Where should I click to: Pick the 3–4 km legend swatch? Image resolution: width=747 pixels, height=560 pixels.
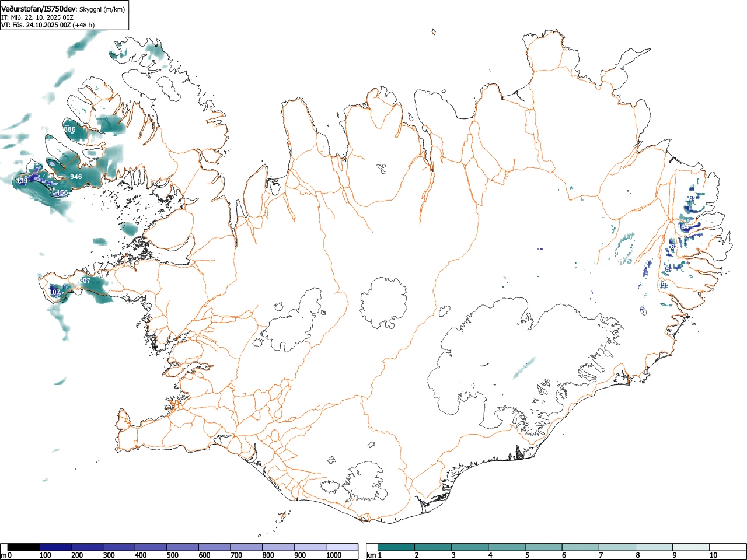470,547
